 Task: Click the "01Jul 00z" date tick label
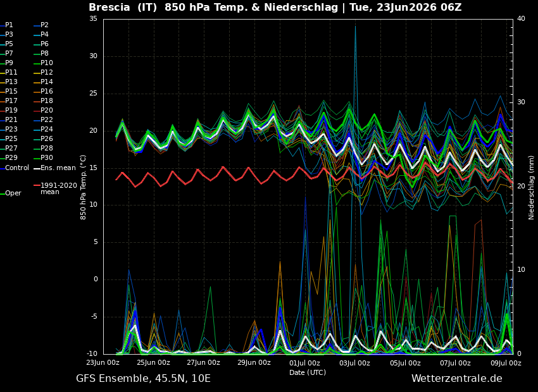304,363
